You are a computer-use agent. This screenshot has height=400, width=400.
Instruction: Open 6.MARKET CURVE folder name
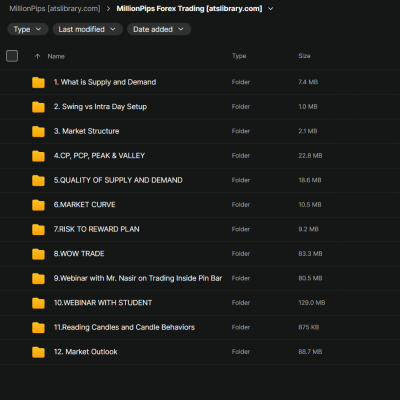(85, 205)
